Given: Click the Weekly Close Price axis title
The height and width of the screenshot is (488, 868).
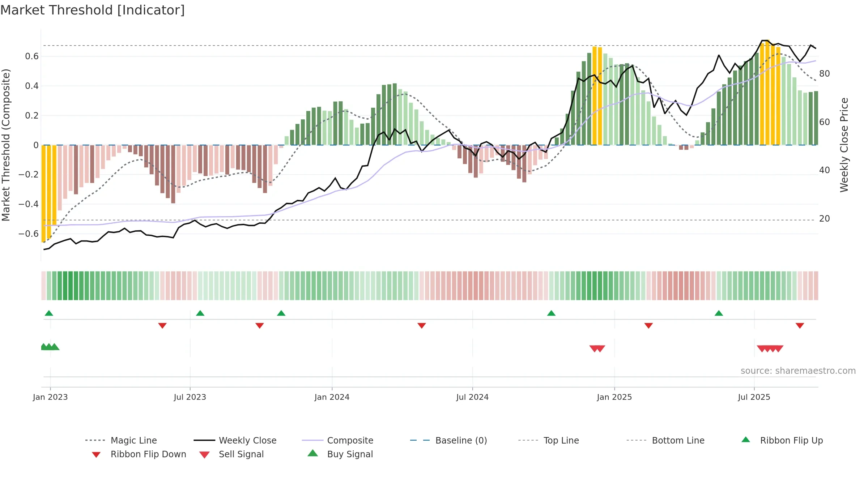Looking at the screenshot, I should click(844, 145).
